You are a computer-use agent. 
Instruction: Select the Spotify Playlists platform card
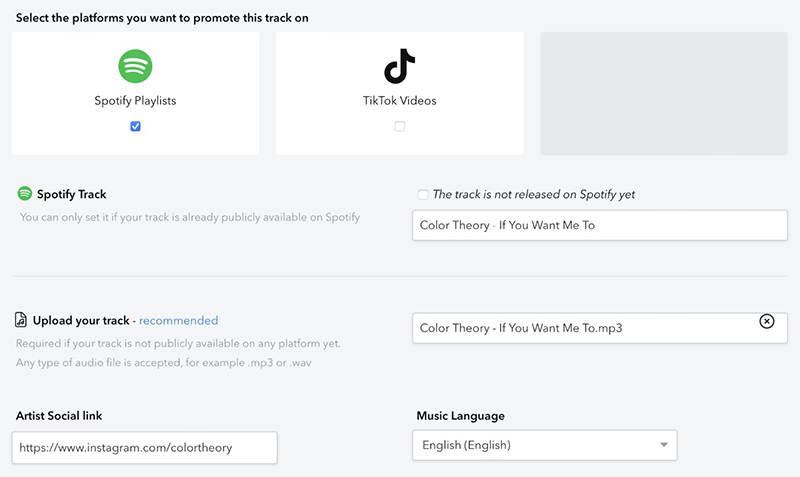coord(135,93)
